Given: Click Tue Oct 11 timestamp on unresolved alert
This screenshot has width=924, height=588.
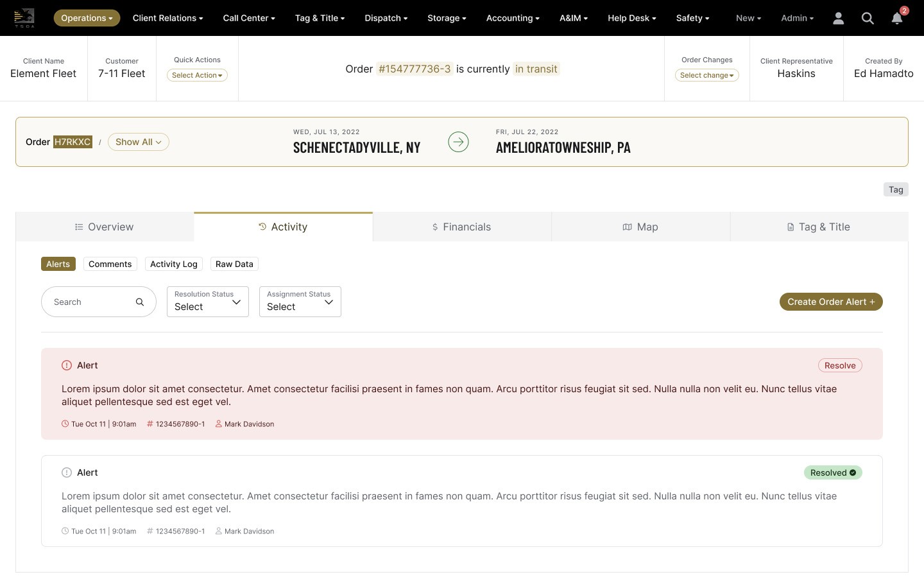Looking at the screenshot, I should point(103,424).
